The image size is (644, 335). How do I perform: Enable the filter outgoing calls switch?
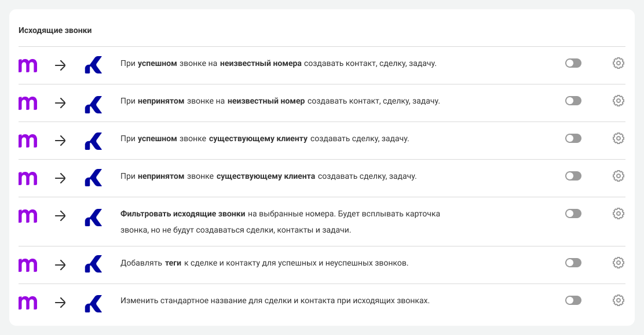pyautogui.click(x=573, y=213)
